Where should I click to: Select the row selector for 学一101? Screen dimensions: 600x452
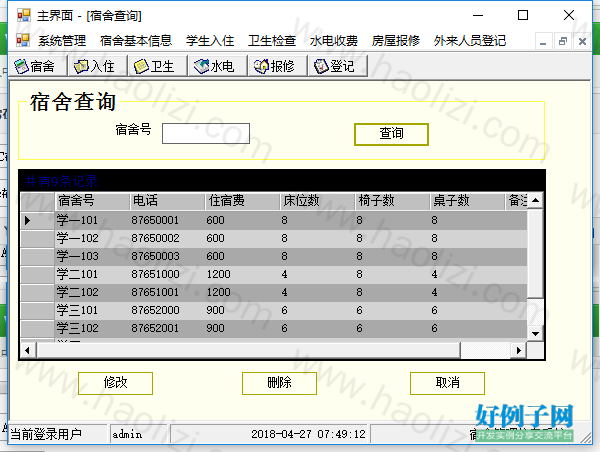pos(38,220)
